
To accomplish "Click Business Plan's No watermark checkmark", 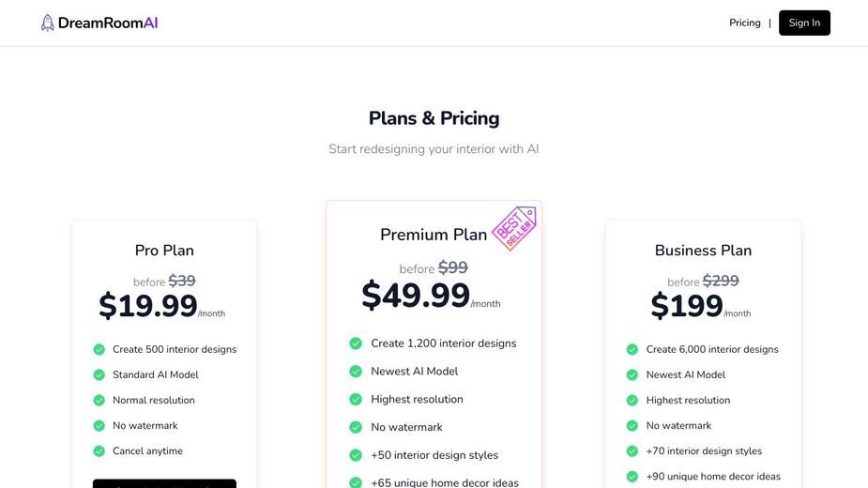I will (x=632, y=426).
